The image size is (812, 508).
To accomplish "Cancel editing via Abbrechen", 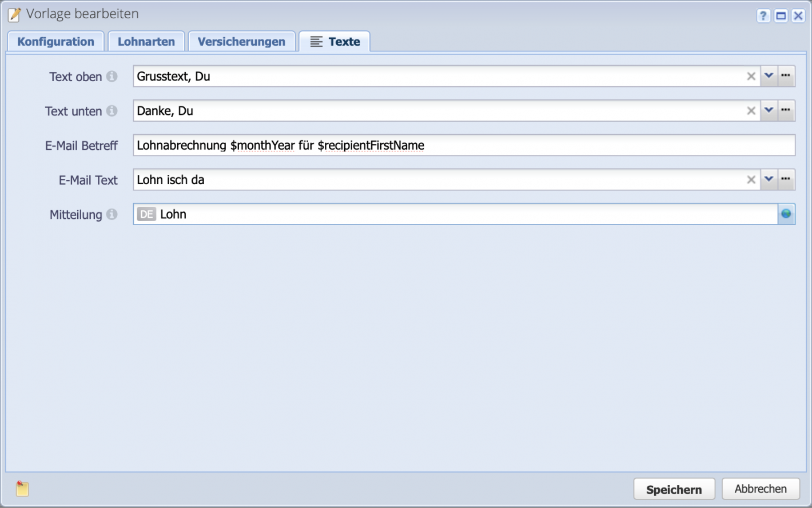I will click(x=761, y=489).
